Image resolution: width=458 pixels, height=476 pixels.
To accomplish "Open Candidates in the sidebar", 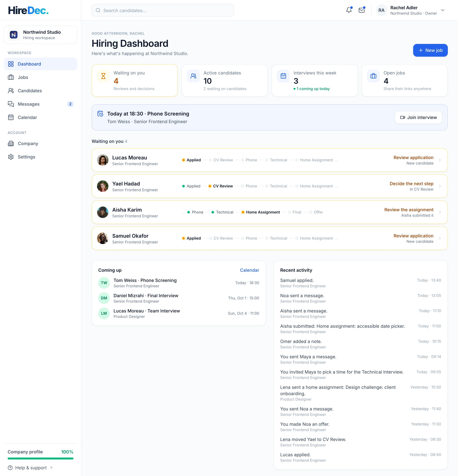I will click(41, 91).
